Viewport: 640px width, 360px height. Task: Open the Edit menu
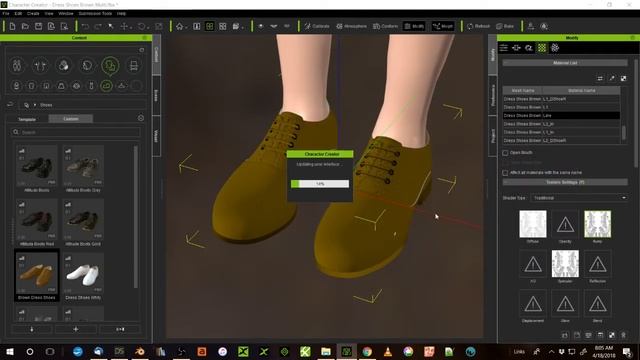click(18, 13)
